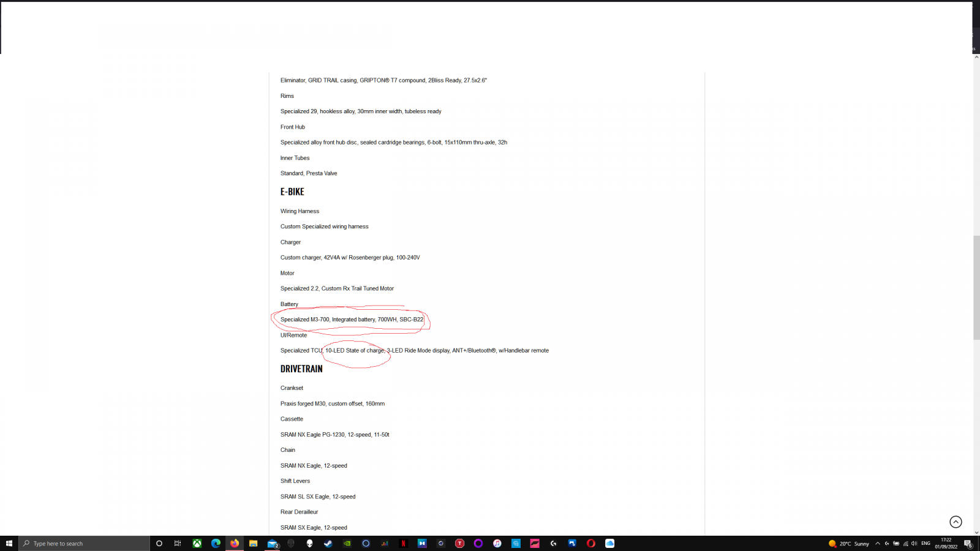Open the Logitech G Hub taskbar icon
Screen dimensions: 980x551
click(554, 543)
